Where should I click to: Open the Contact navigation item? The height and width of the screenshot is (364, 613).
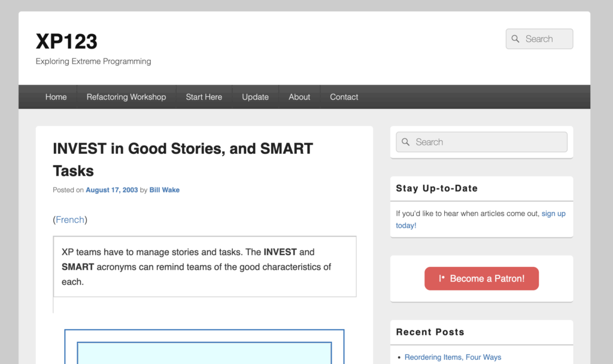pos(344,97)
